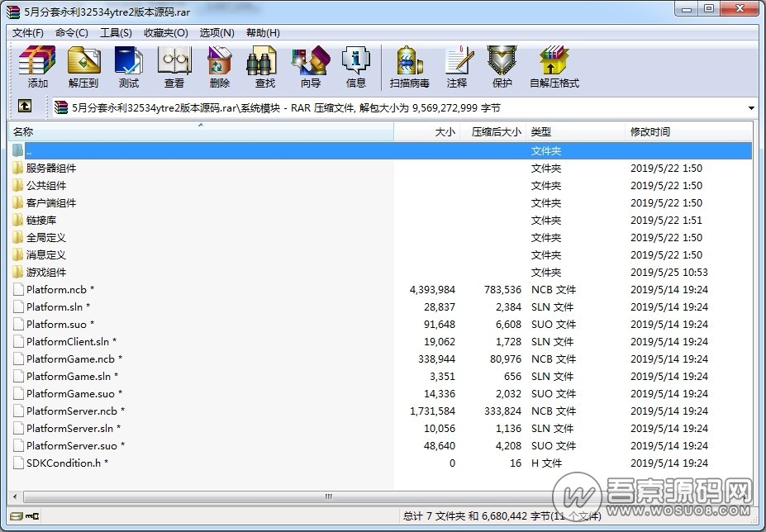Open the 收藏夹(O) menu
The height and width of the screenshot is (532, 766).
point(166,33)
